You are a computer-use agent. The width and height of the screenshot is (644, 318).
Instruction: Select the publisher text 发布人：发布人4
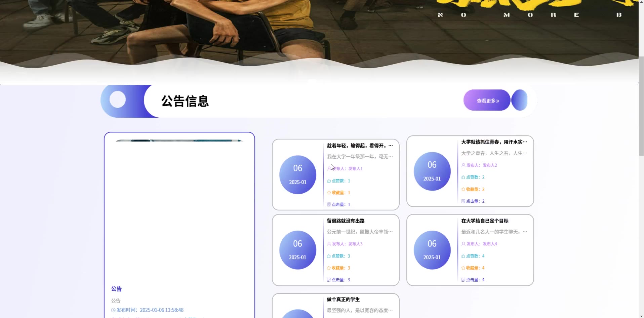[x=482, y=244]
